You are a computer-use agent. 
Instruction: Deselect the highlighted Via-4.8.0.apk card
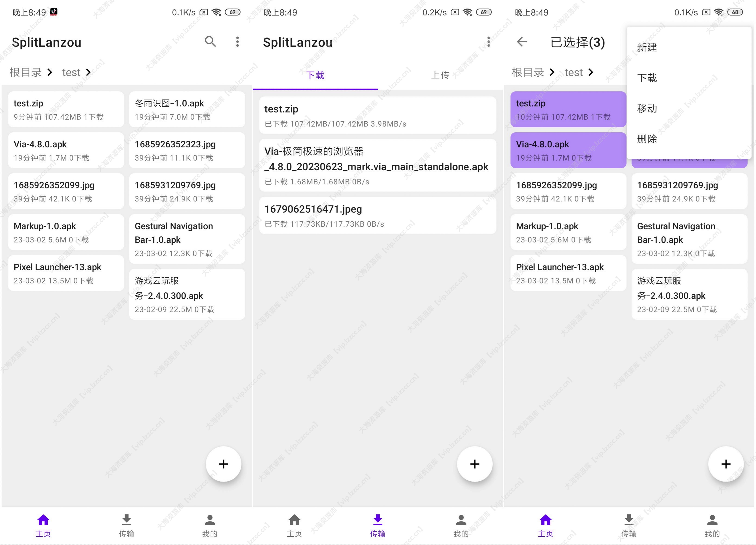click(x=568, y=150)
